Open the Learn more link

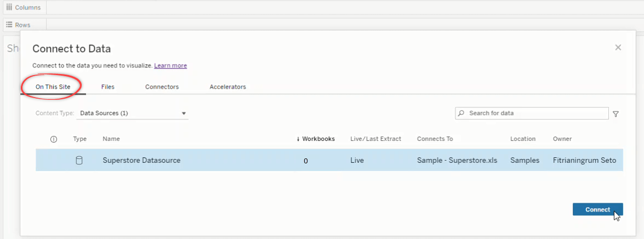tap(170, 65)
